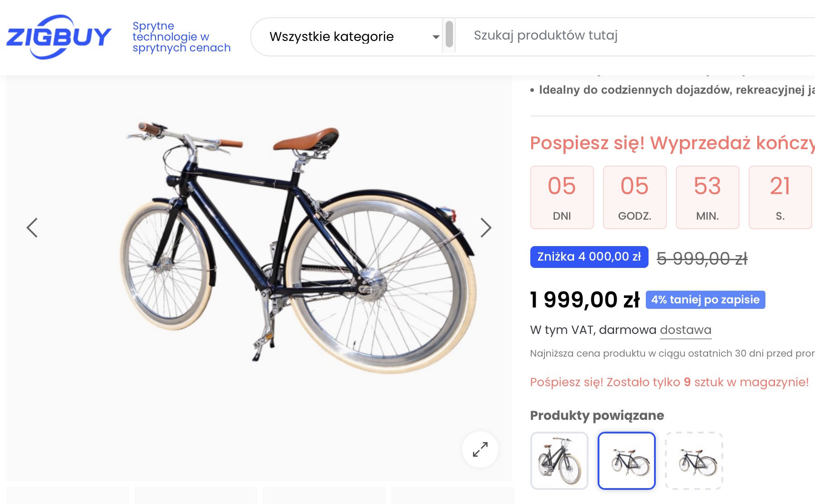Viewport: 815px width, 504px height.
Task: Click the Produkty powiązane heading
Action: [597, 415]
